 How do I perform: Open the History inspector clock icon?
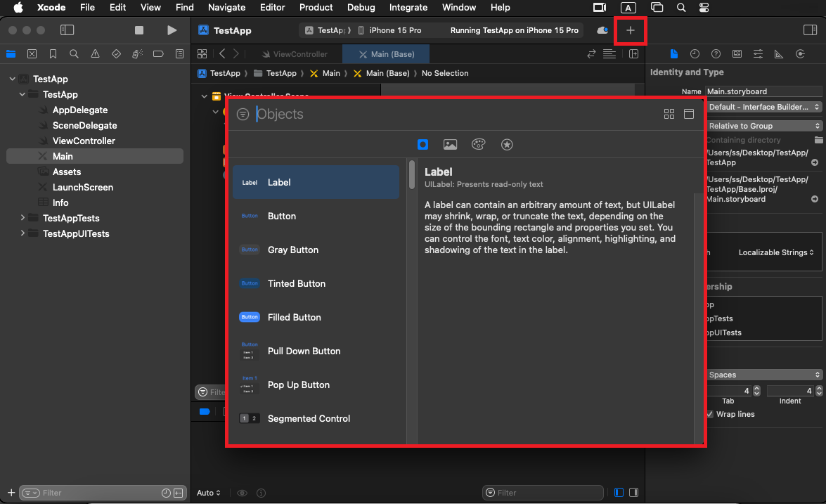point(695,53)
